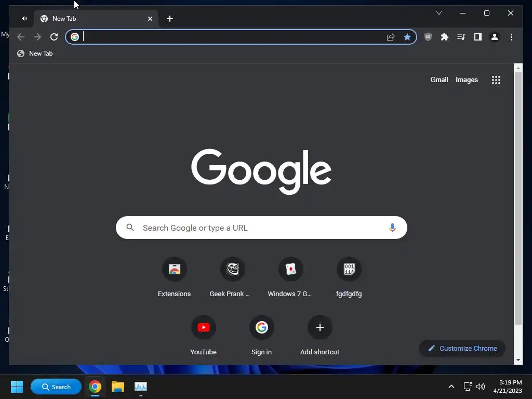Toggle the bookmark star in the address bar
This screenshot has height=399, width=532.
[x=407, y=37]
